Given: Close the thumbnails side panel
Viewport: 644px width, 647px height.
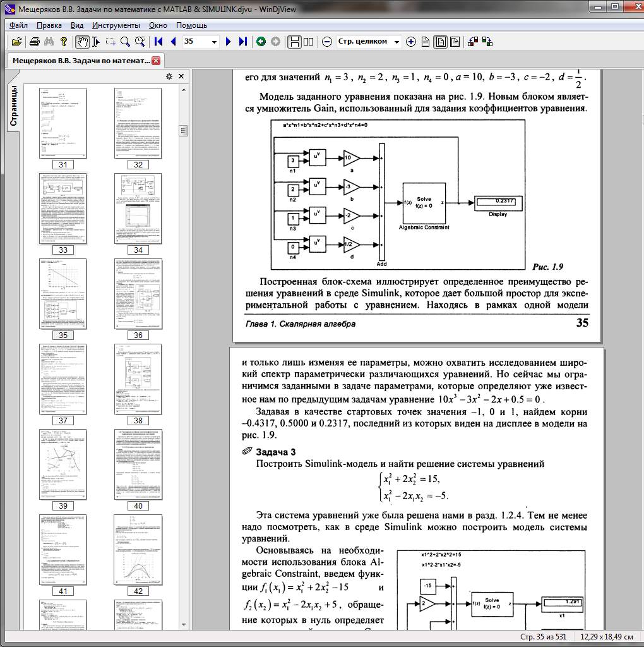Looking at the screenshot, I should [181, 76].
